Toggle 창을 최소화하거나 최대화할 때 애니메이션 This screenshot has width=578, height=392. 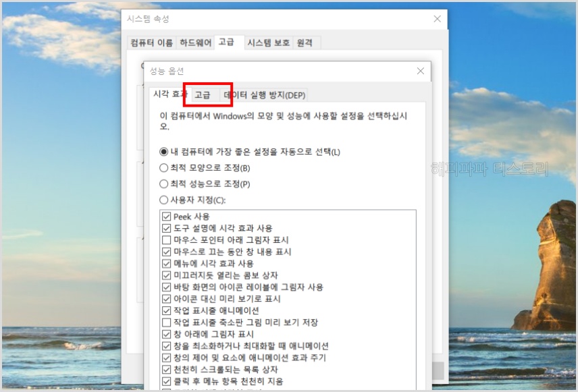166,346
